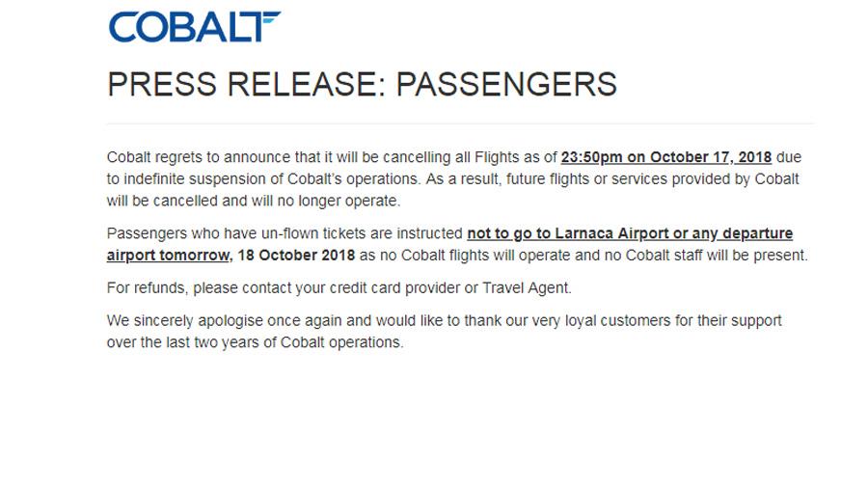Click the horizontal divider below the heading
The image size is (868, 488).
460,123
